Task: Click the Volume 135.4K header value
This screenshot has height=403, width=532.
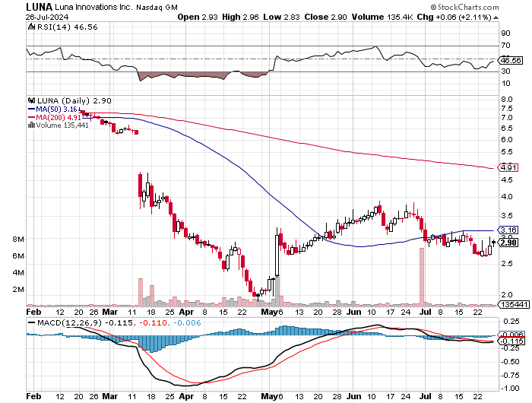Action: point(382,17)
